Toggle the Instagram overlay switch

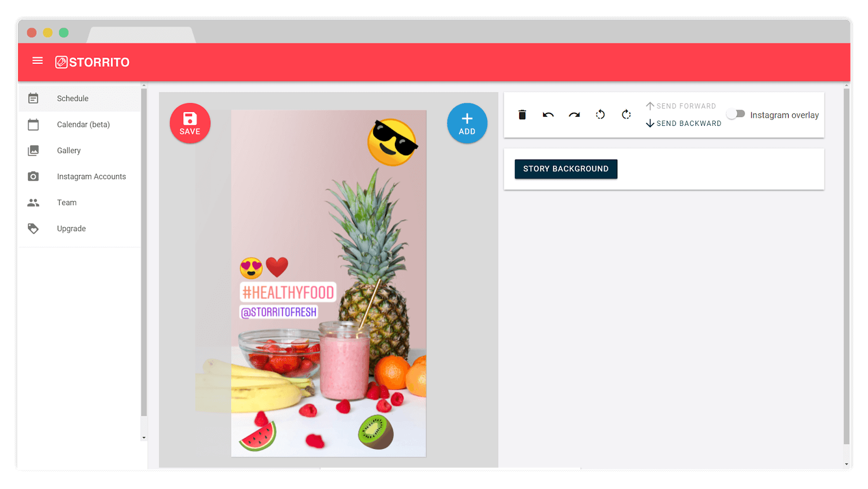pos(736,114)
